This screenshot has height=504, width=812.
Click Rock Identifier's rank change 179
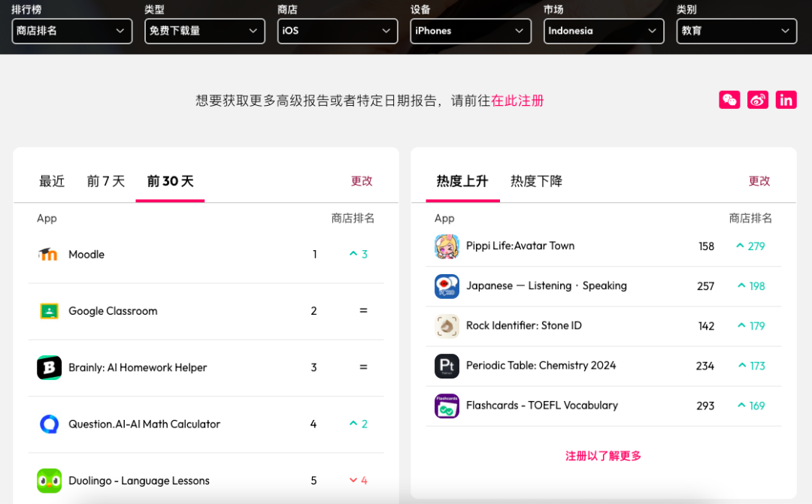[751, 326]
